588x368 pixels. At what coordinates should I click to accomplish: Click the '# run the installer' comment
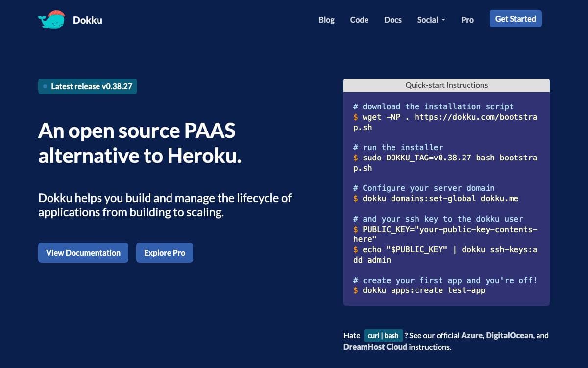click(x=398, y=147)
